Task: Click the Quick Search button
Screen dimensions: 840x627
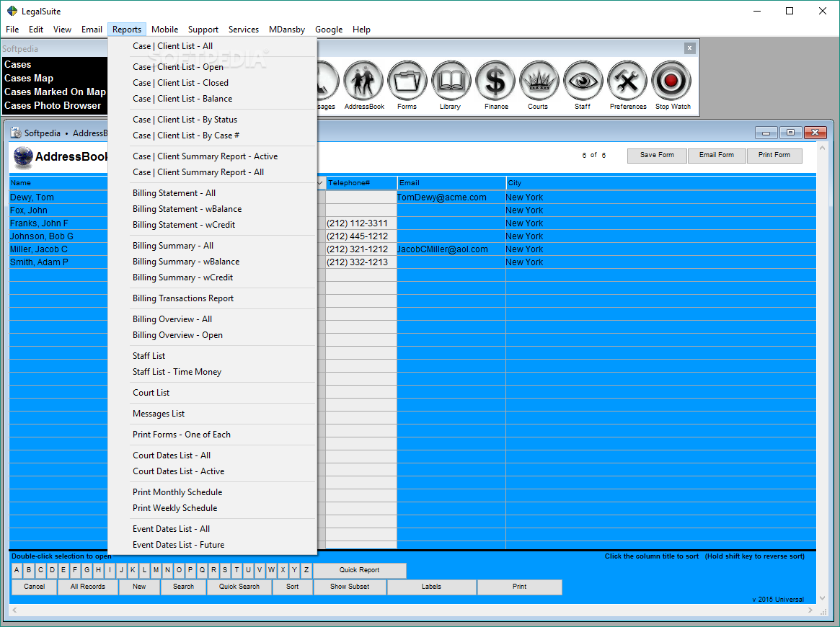Action: point(239,587)
